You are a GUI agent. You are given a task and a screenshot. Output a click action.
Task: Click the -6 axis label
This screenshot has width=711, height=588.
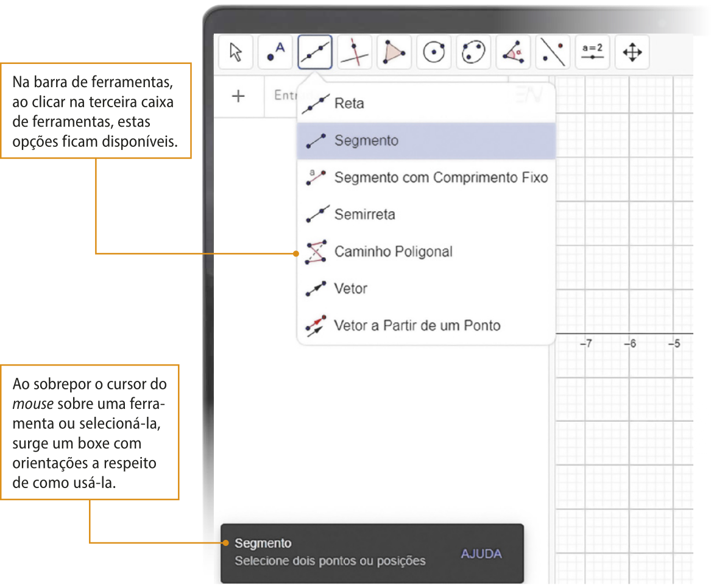point(630,343)
